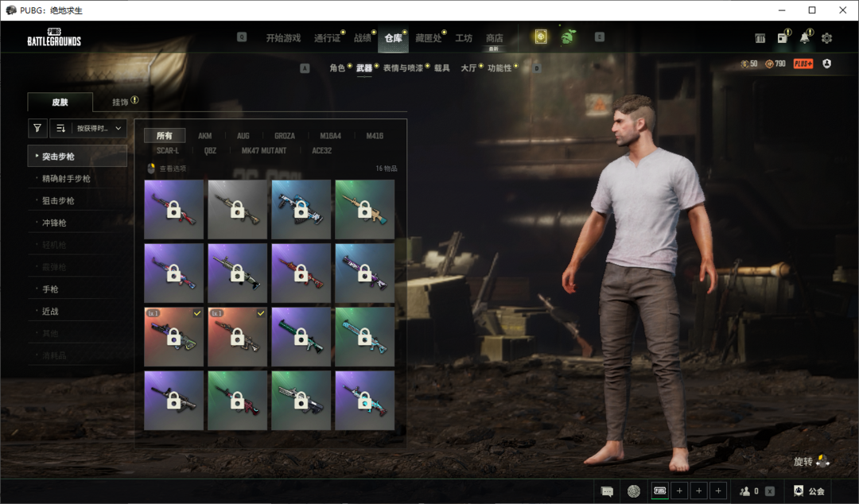Viewport: 859px width, 504px height.
Task: Select the 功能性 sub-tab
Action: [499, 68]
